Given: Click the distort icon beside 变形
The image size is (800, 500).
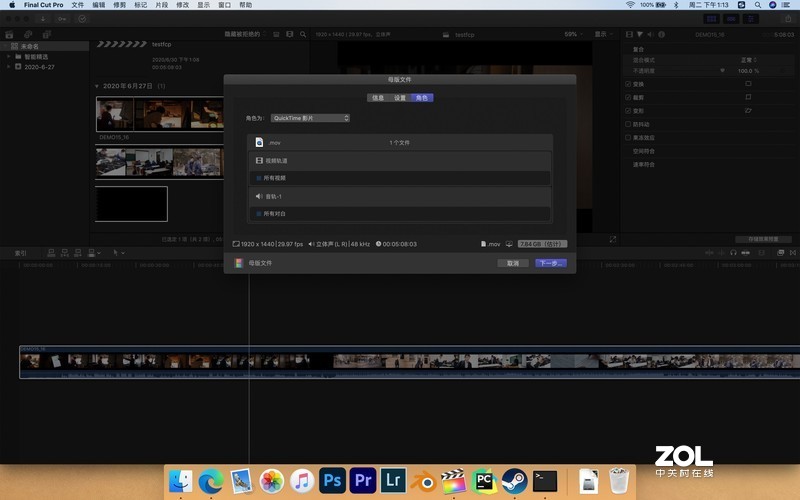Looking at the screenshot, I should coord(747,110).
